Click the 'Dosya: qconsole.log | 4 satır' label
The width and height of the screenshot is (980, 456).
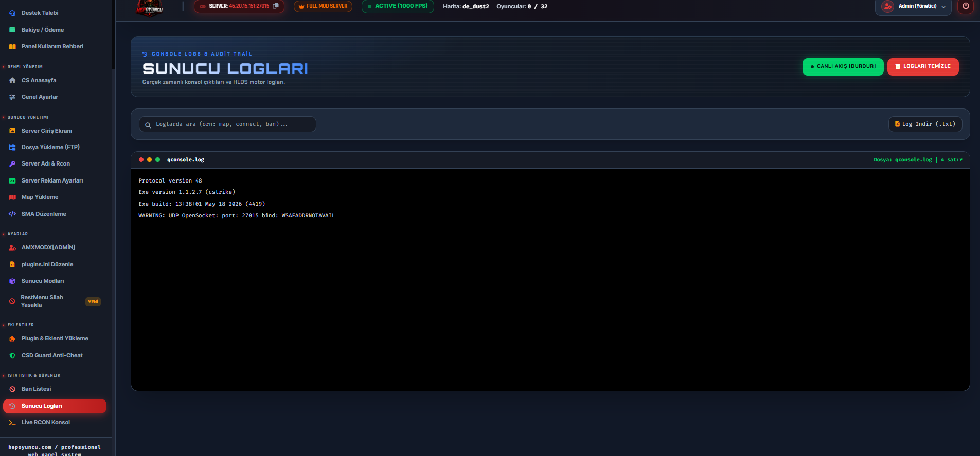point(918,160)
